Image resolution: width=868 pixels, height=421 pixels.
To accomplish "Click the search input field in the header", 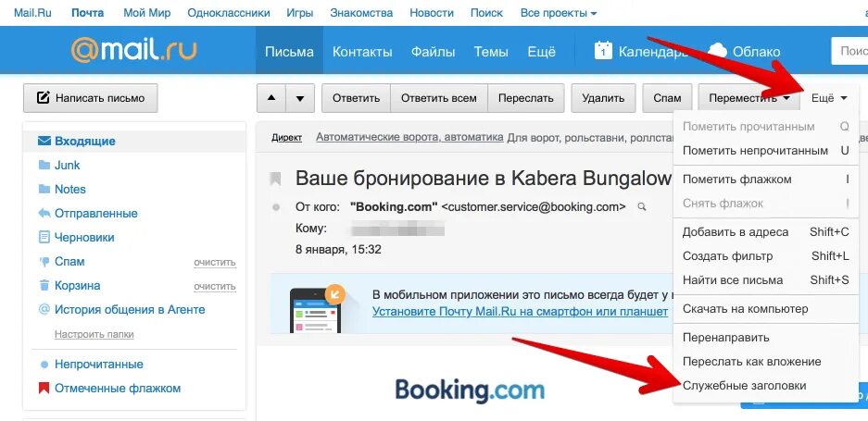I will point(849,51).
